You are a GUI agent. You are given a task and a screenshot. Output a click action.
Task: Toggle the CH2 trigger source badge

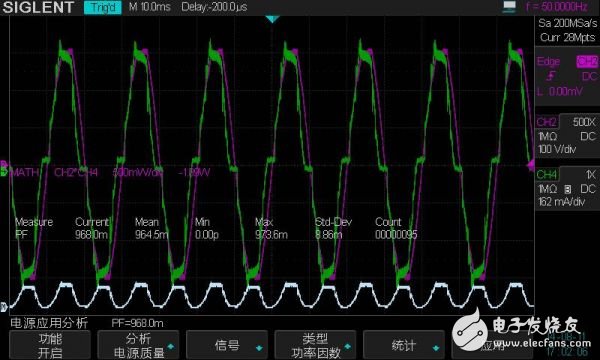[x=587, y=62]
